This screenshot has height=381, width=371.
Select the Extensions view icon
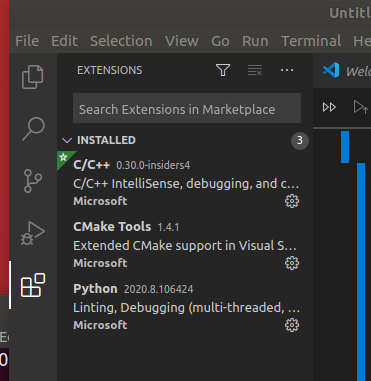coord(33,285)
